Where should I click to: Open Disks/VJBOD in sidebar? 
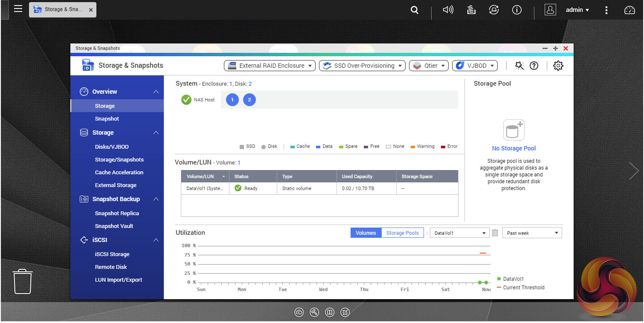[x=112, y=147]
